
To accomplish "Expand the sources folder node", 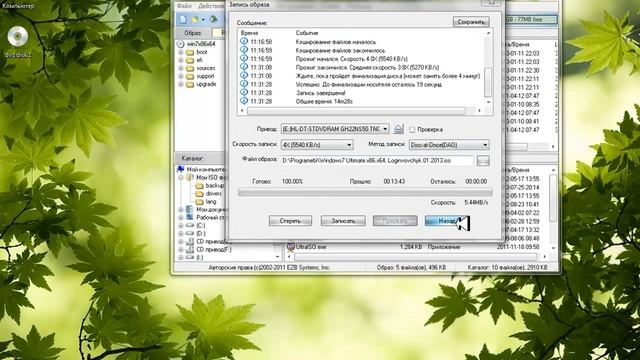I will (x=181, y=68).
